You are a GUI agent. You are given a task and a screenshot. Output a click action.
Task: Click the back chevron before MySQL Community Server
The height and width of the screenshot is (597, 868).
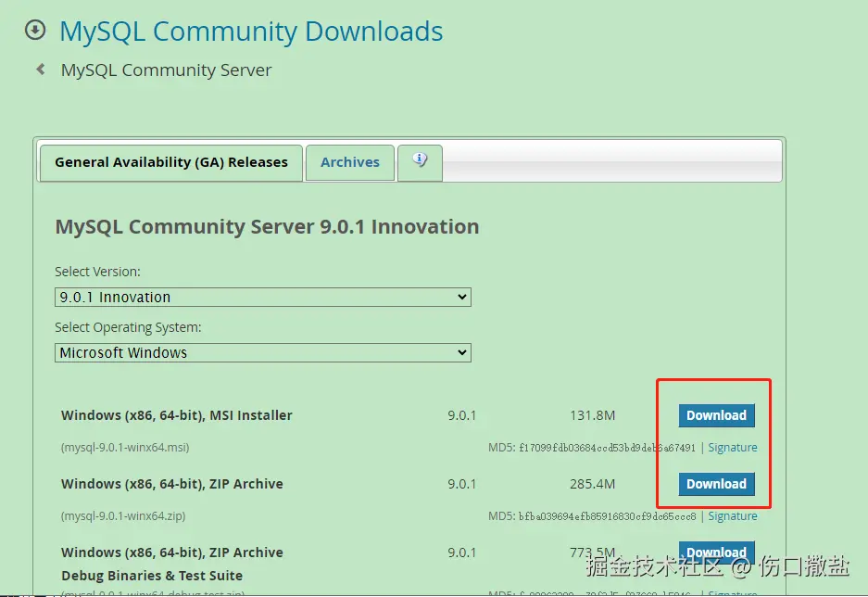pyautogui.click(x=41, y=70)
